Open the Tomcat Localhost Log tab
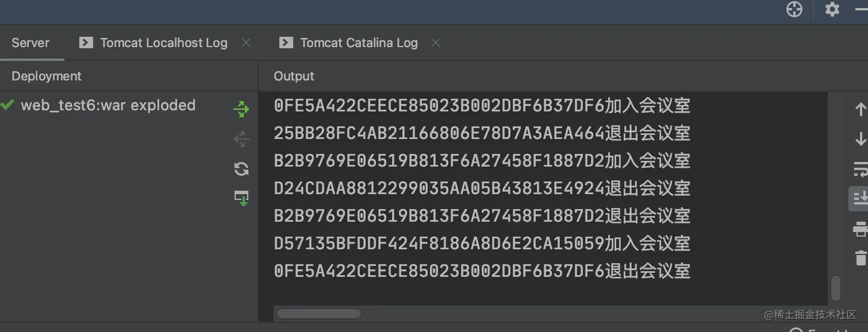 (x=164, y=43)
